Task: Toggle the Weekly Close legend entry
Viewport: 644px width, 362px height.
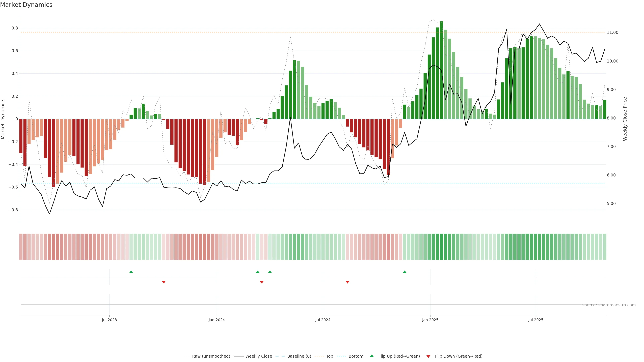Action: tap(258, 356)
